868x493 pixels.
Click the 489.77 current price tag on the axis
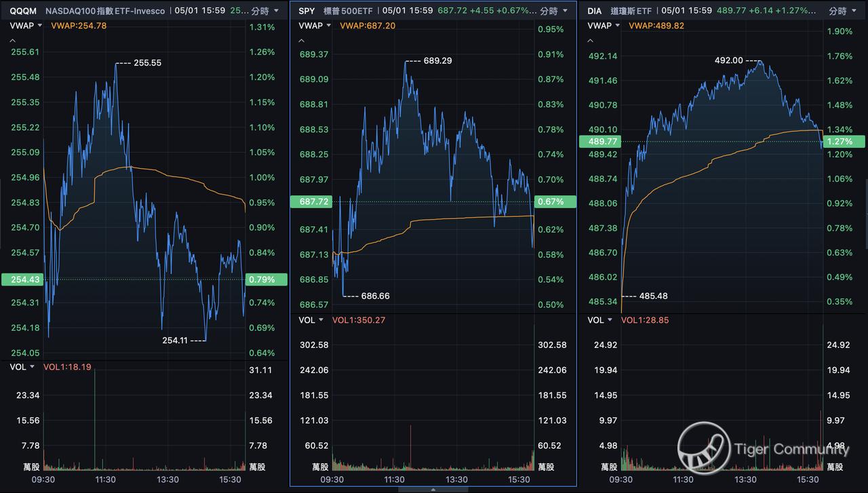[x=599, y=141]
